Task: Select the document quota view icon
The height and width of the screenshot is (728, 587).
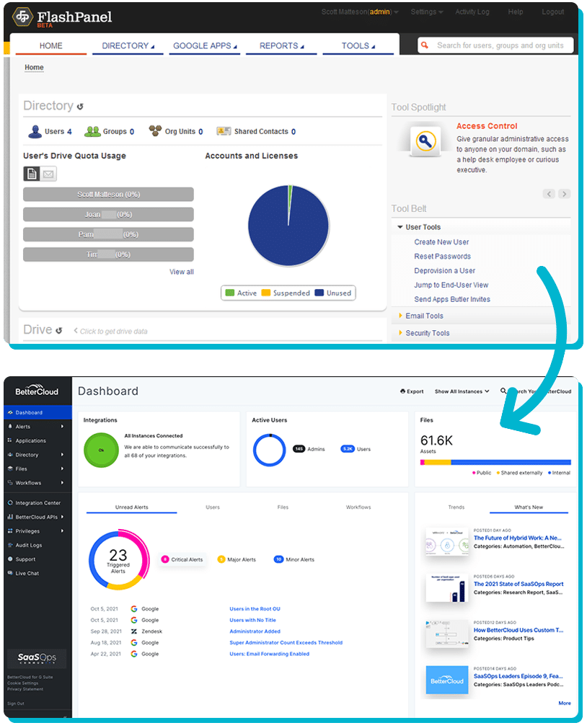Action: (32, 174)
